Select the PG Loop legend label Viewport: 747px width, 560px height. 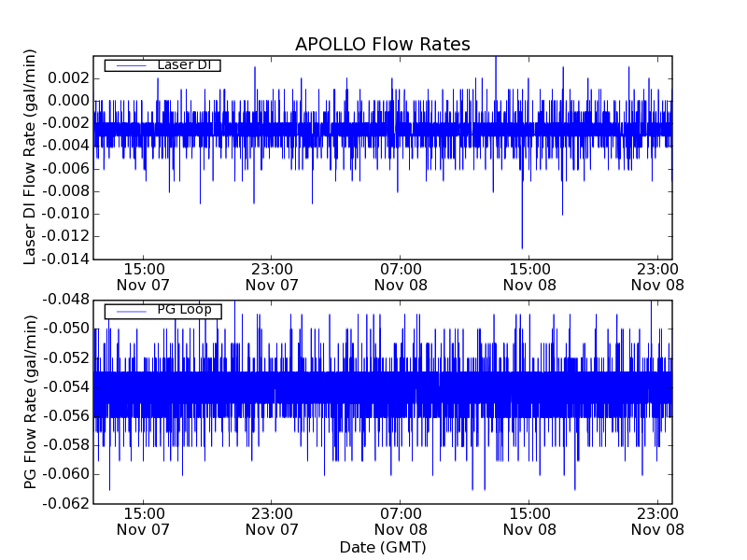coord(184,310)
